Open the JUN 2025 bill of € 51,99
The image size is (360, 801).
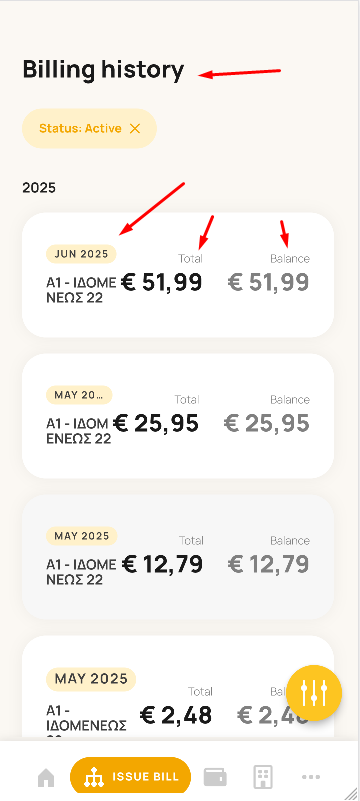(178, 275)
